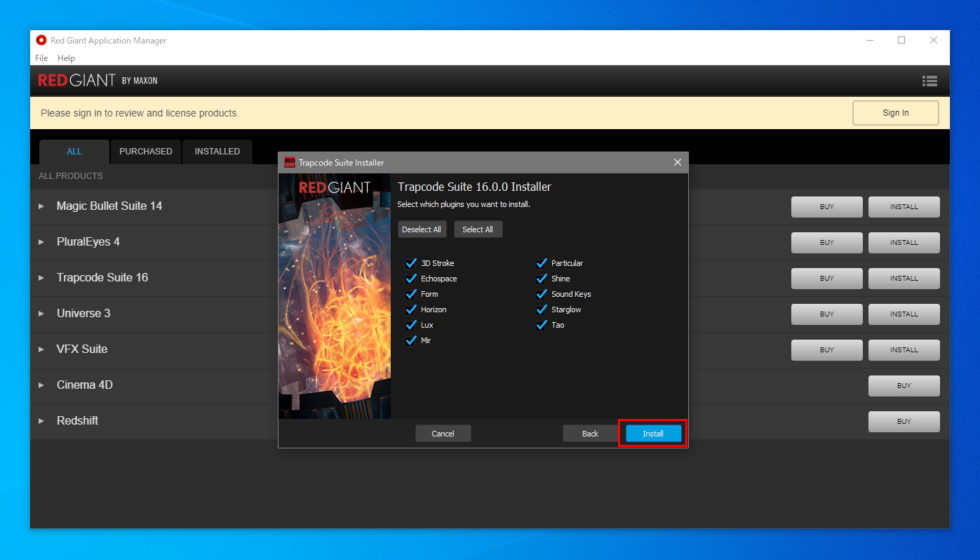Expand the Redshift product row
Screen dimensions: 980x560
coord(41,421)
